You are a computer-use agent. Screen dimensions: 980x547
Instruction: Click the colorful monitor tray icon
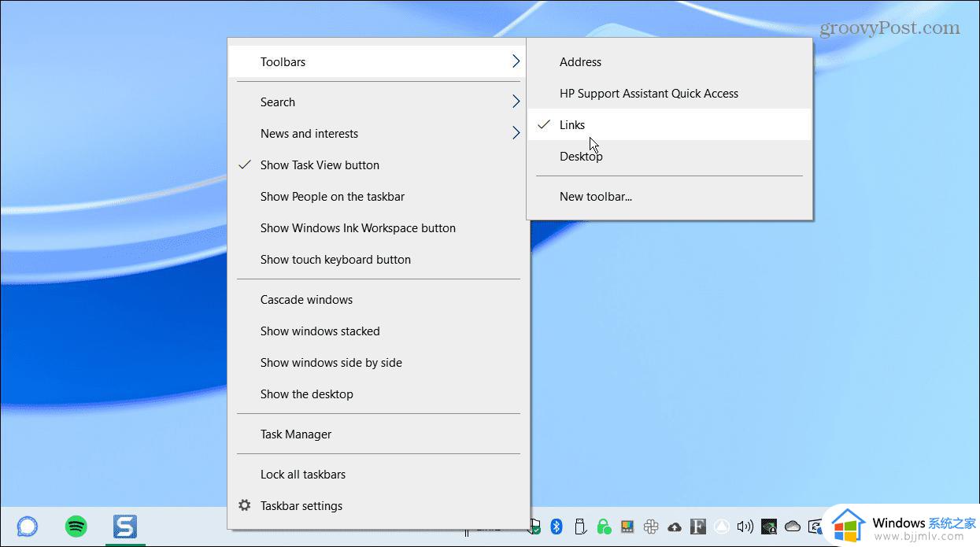pyautogui.click(x=627, y=527)
